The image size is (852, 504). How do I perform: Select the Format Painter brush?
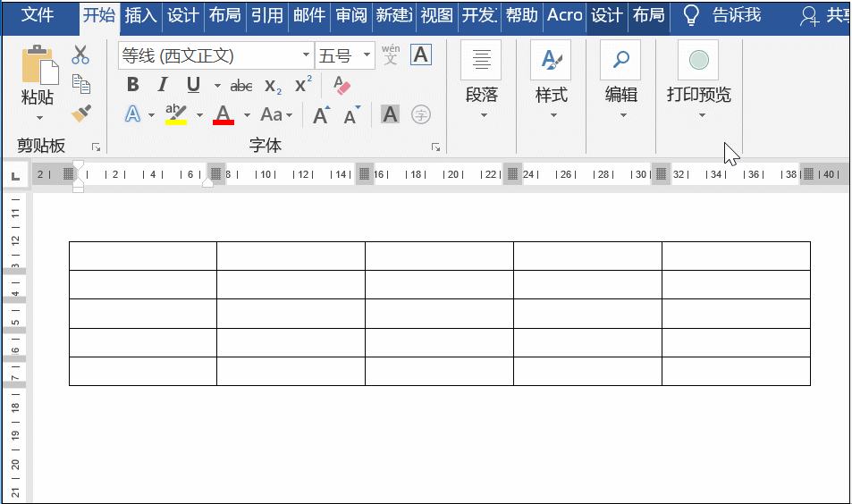click(81, 113)
